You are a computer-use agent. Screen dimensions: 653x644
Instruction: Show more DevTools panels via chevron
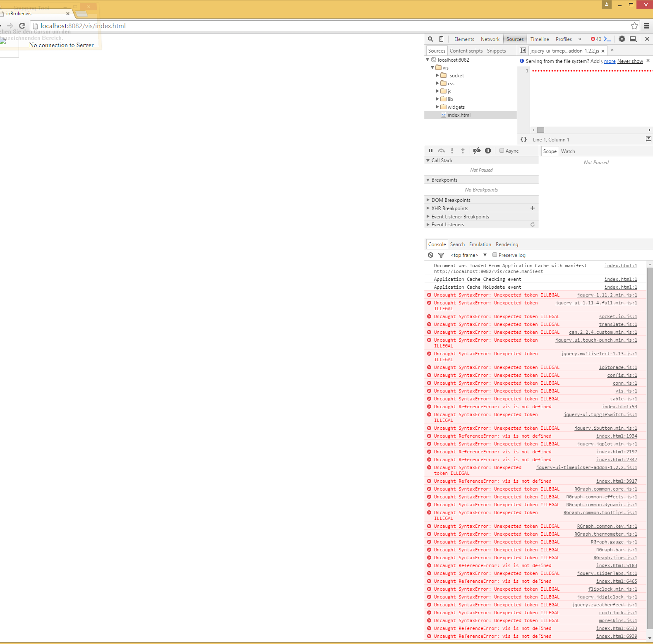[580, 39]
